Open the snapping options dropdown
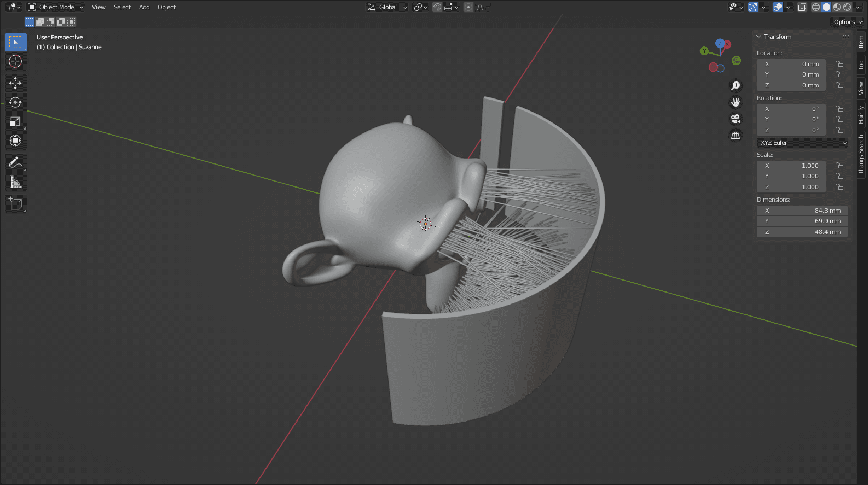The image size is (868, 485). 452,7
